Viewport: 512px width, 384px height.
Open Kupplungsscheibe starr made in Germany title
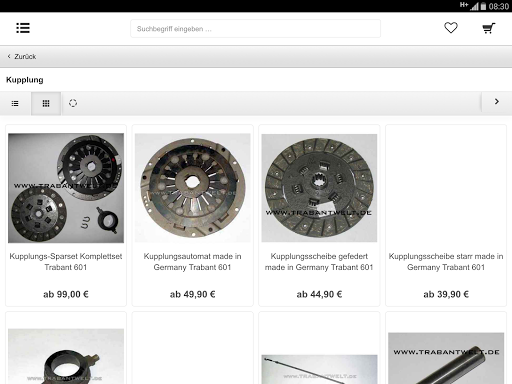point(446,262)
